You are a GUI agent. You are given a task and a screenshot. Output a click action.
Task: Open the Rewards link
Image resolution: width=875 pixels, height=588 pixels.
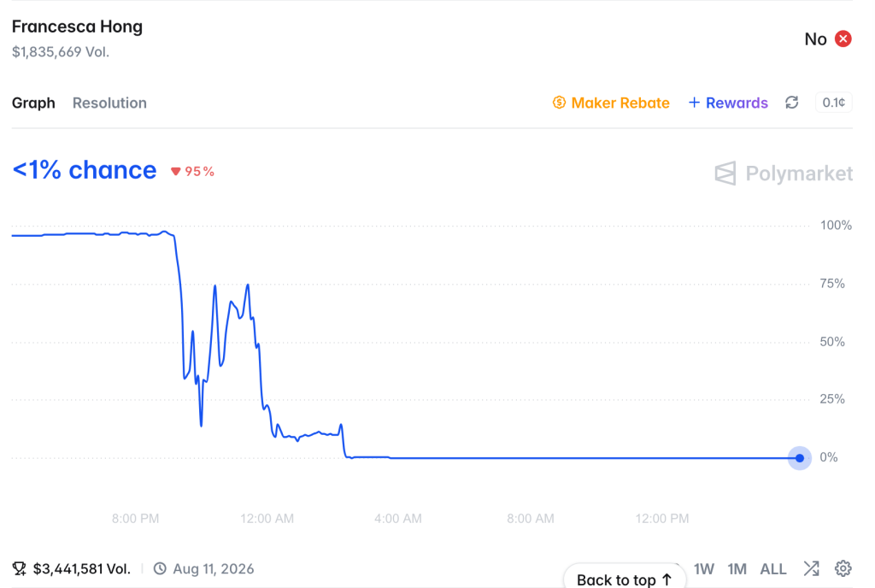click(x=737, y=103)
